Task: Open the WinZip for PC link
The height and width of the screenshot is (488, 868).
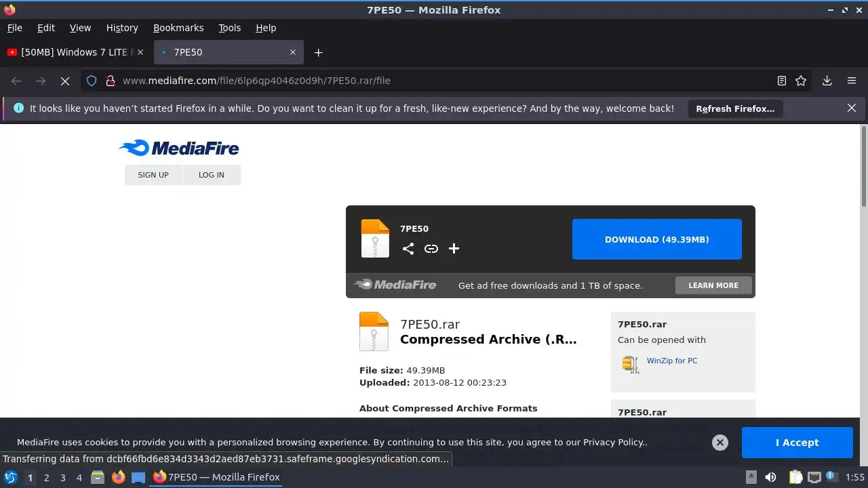Action: [x=672, y=361]
